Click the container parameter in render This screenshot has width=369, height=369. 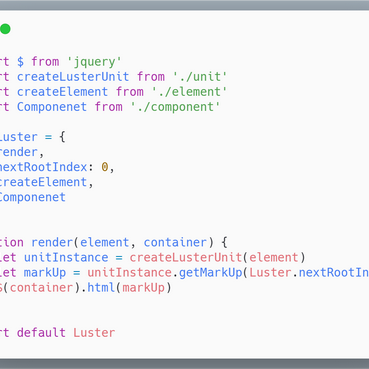[175, 242]
